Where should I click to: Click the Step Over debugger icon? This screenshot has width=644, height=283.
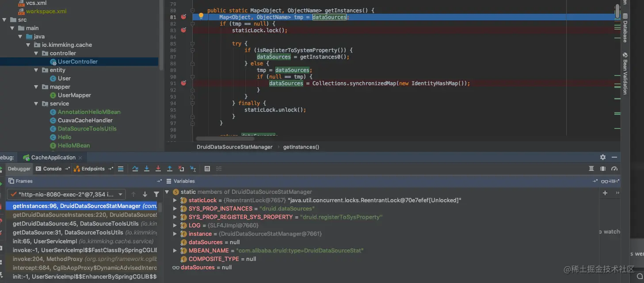[135, 169]
